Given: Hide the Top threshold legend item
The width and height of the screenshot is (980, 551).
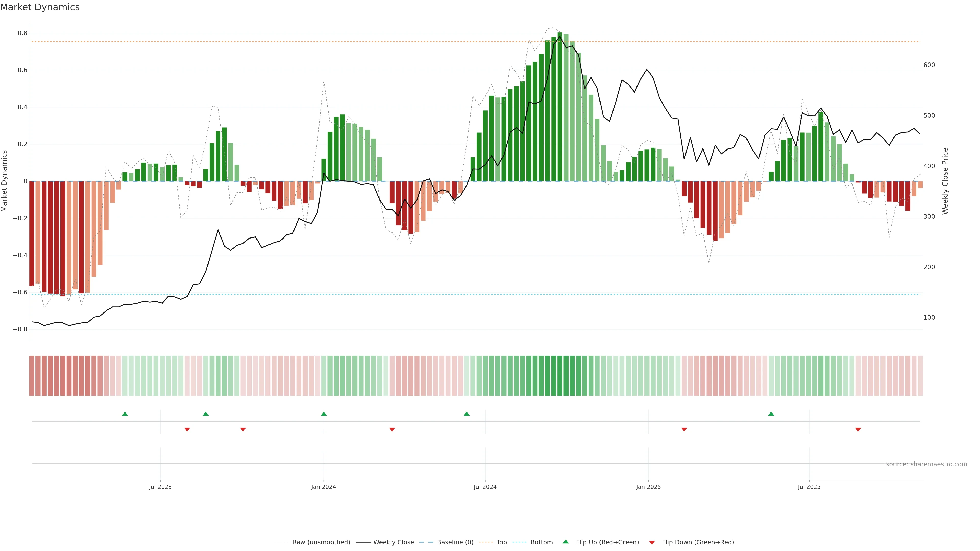Looking at the screenshot, I should click(501, 542).
